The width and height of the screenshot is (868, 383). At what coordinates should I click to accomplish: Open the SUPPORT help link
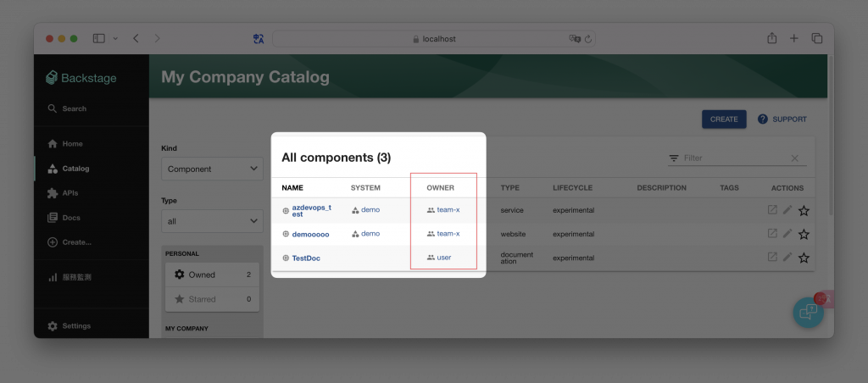point(782,119)
